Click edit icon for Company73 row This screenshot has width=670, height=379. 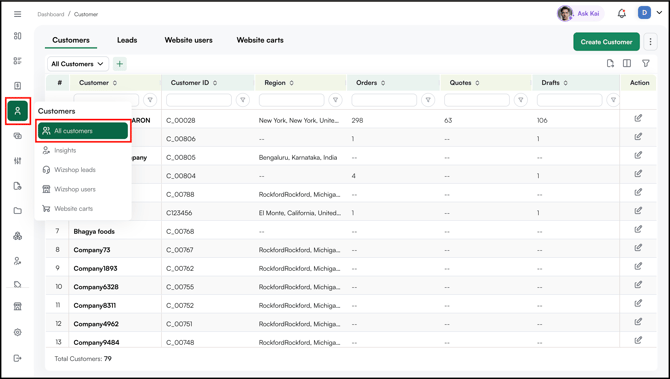[638, 248]
